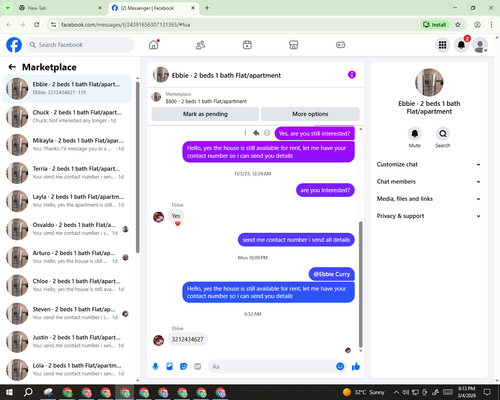Choose a sticker icon
Image resolution: width=500 pixels, height=400 pixels.
pyautogui.click(x=183, y=367)
